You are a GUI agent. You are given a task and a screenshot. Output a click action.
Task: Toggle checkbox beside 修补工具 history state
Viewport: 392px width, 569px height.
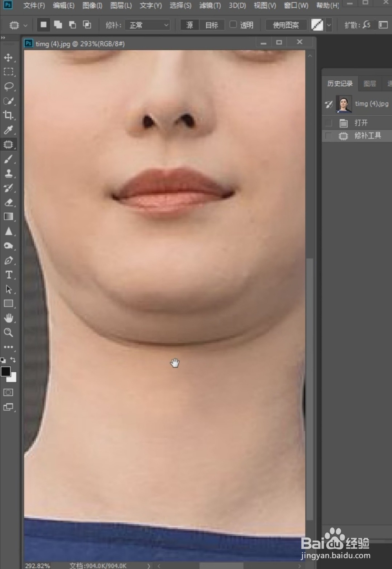[328, 136]
